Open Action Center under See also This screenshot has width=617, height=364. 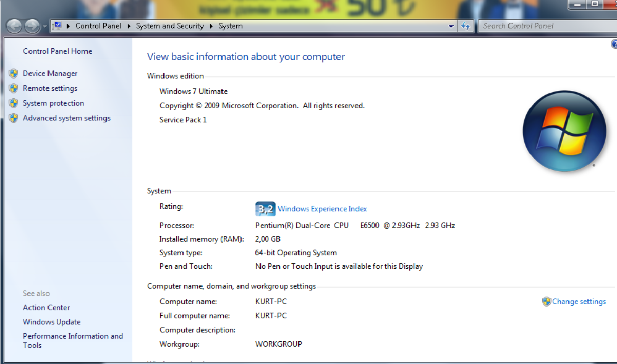coord(46,308)
